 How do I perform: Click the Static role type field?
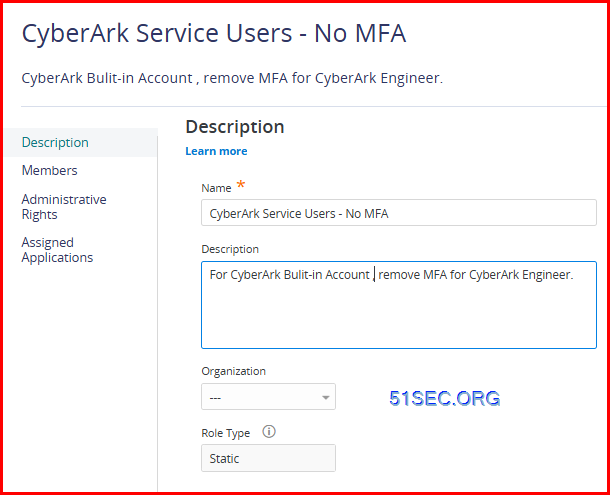click(268, 458)
